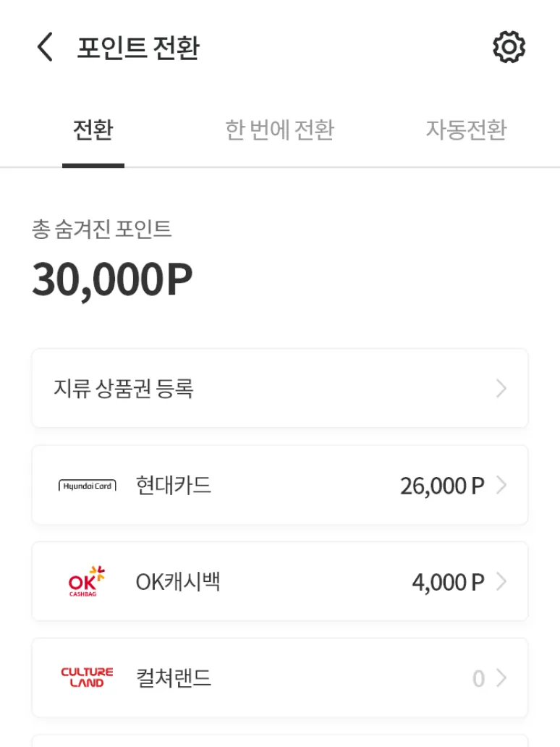Tap the 포인트 전환 page title
Image resolution: width=560 pixels, height=747 pixels.
coord(138,48)
